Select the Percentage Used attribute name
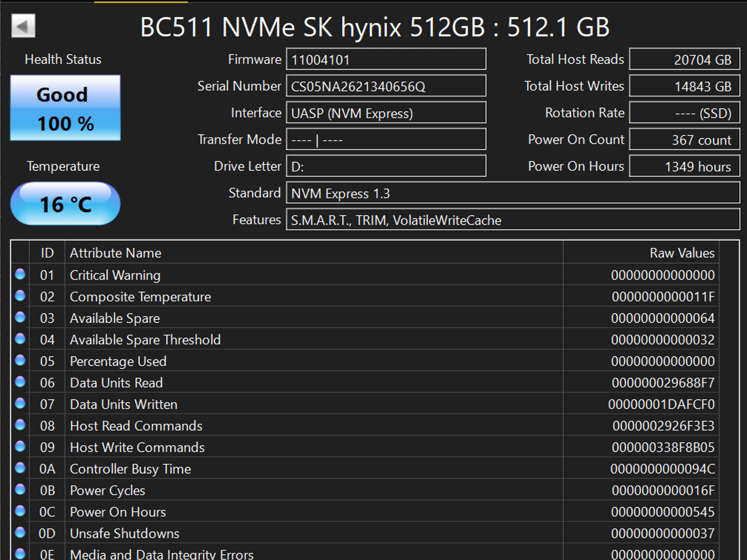The height and width of the screenshot is (560, 747). point(118,361)
